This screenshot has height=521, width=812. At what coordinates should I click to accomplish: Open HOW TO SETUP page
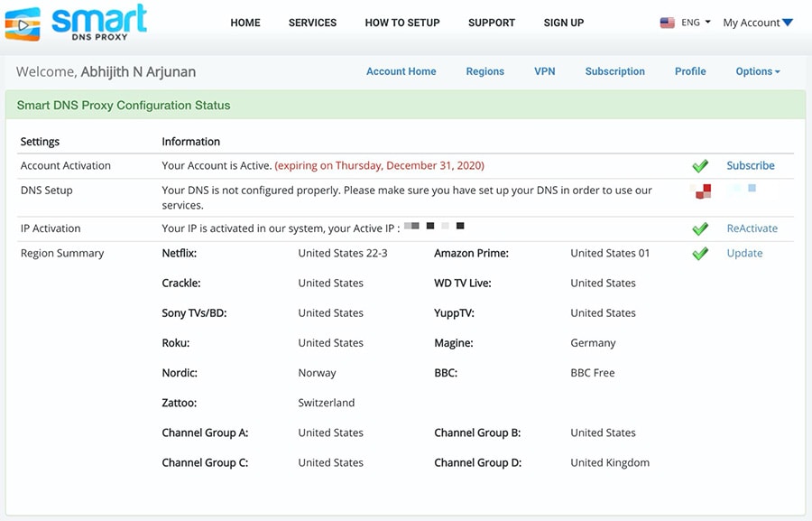pos(402,23)
